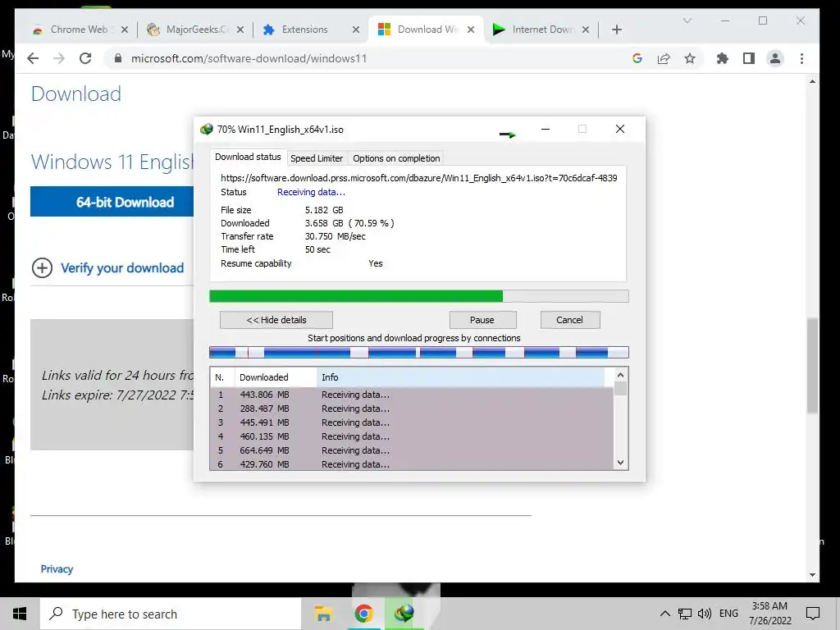Screen dimensions: 840x630
Task: Switch to Internet Download Manager tab
Action: 541,30
